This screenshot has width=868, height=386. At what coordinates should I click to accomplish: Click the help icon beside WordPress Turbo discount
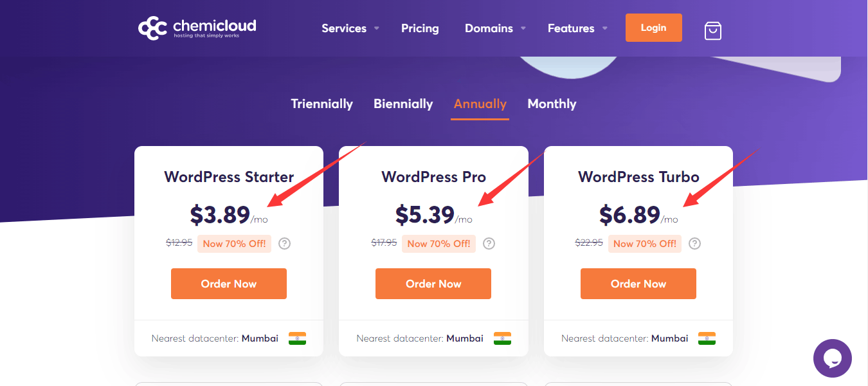pyautogui.click(x=694, y=243)
